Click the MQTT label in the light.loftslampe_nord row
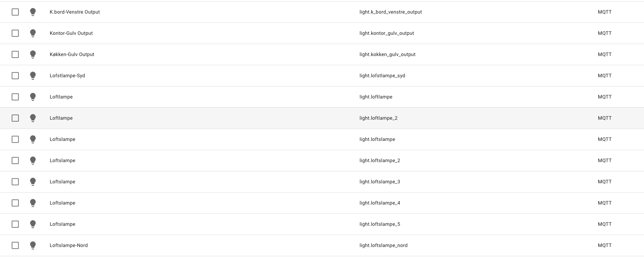Viewport: 644px width, 257px height. coord(604,245)
